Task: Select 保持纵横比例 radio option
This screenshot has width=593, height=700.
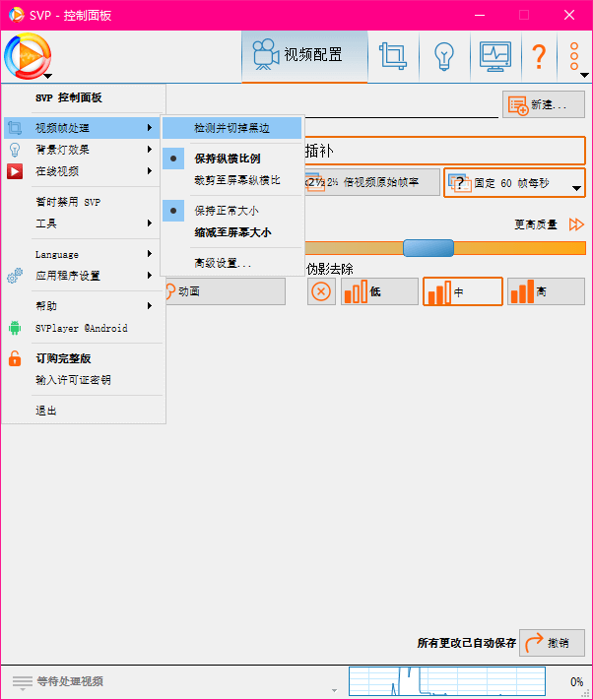Action: (227, 159)
